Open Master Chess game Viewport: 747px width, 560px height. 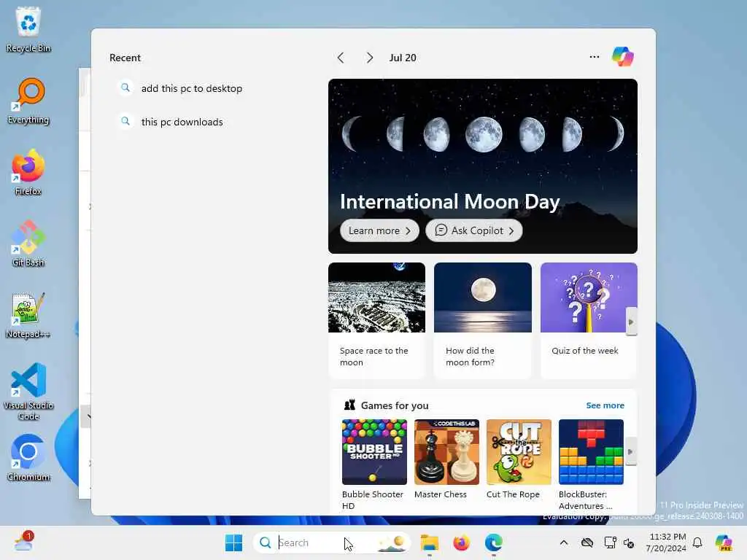447,459
